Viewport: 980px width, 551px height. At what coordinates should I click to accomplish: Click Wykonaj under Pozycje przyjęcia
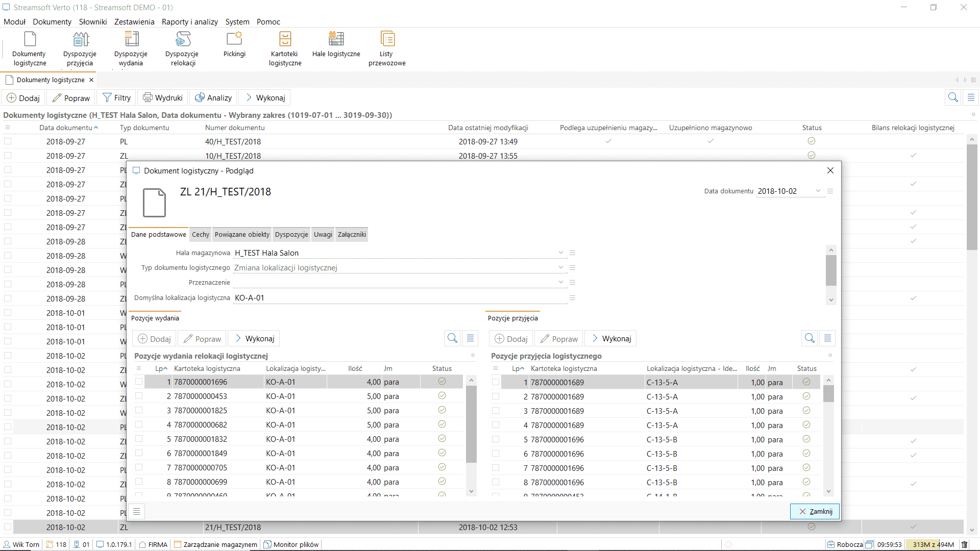click(x=610, y=338)
